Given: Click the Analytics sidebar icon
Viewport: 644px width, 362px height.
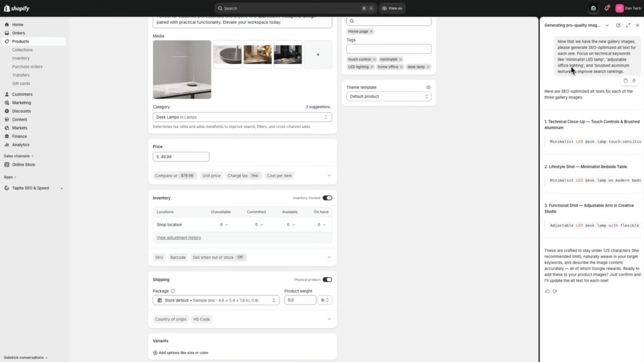Looking at the screenshot, I should (7, 145).
